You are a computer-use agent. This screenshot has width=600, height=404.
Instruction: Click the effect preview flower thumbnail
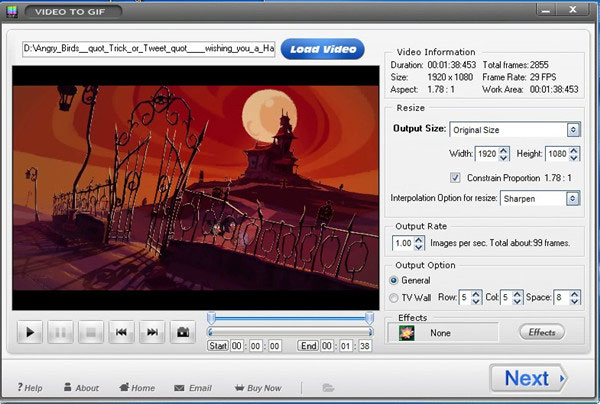406,333
